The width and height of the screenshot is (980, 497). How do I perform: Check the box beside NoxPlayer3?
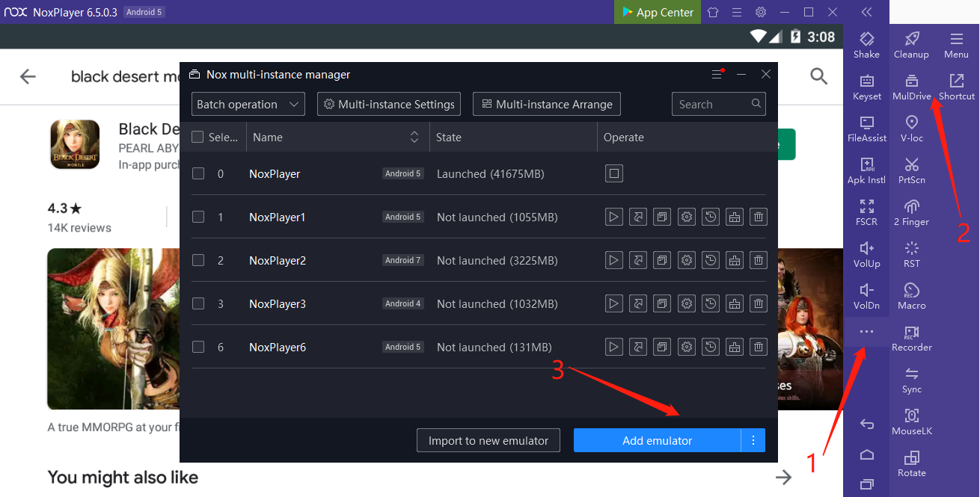click(198, 304)
